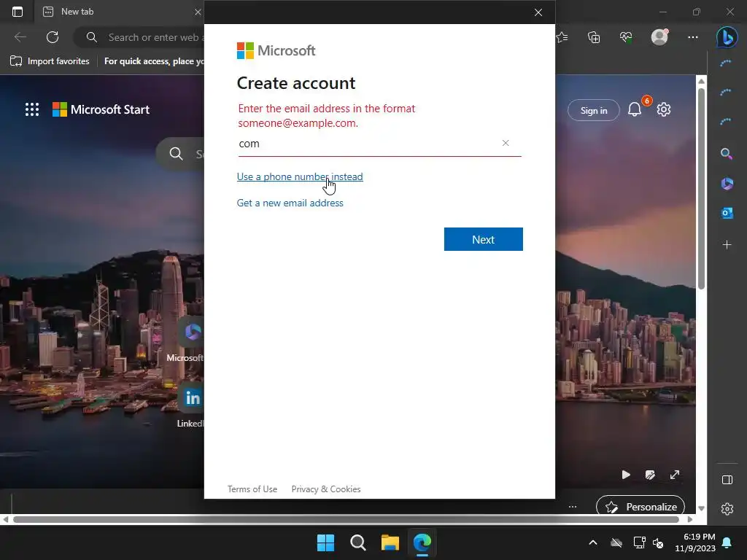Open sidebar settings gear icon
The image size is (747, 560).
click(x=727, y=509)
